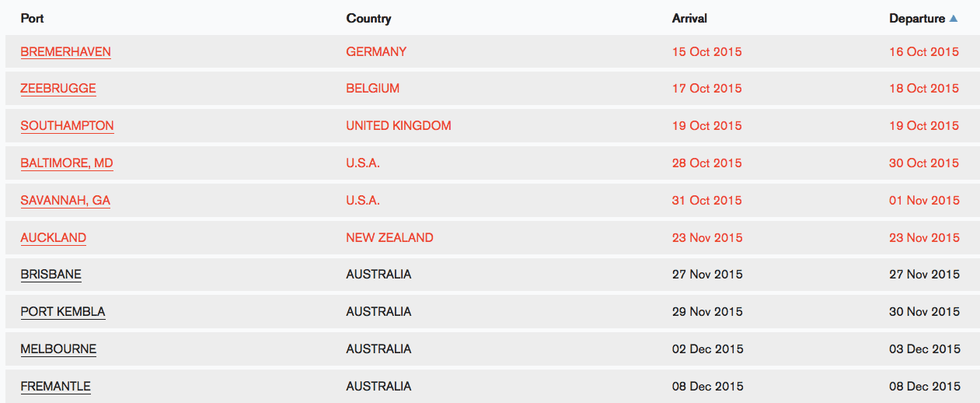Click the 02 Dec 2015 arrival date
Screen dimensions: 980x403
coord(708,349)
